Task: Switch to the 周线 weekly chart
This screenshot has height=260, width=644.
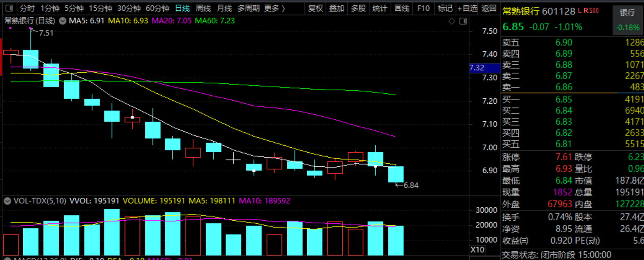Action: (203, 8)
